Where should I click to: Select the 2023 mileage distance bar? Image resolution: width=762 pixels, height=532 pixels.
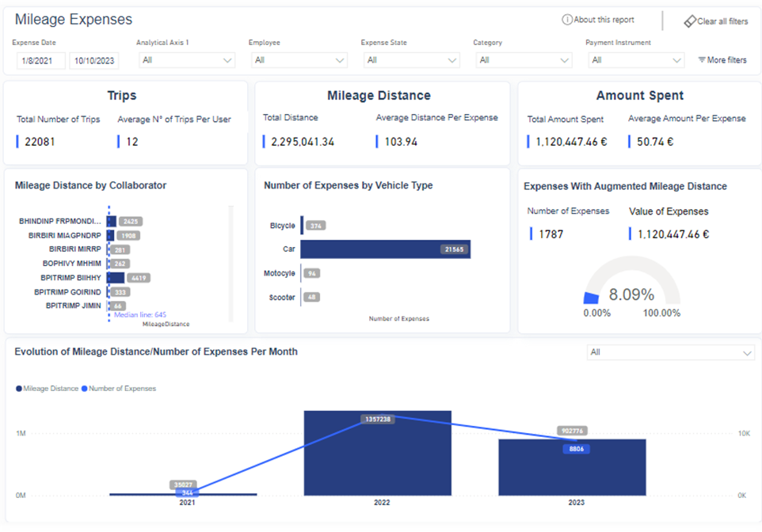[x=572, y=469]
